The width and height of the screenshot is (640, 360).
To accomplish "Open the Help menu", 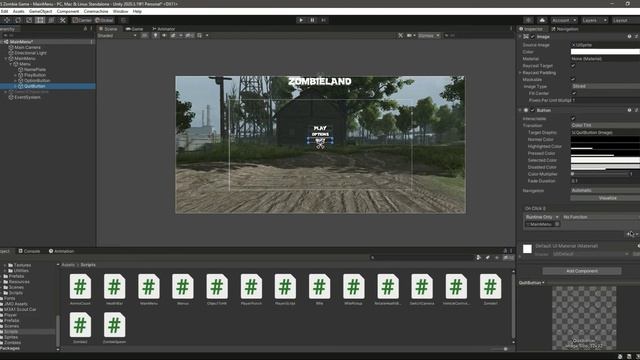I will [137, 11].
